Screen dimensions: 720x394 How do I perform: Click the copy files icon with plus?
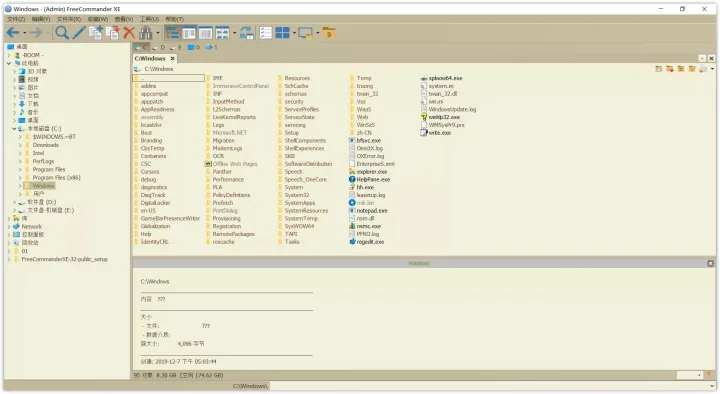click(96, 33)
